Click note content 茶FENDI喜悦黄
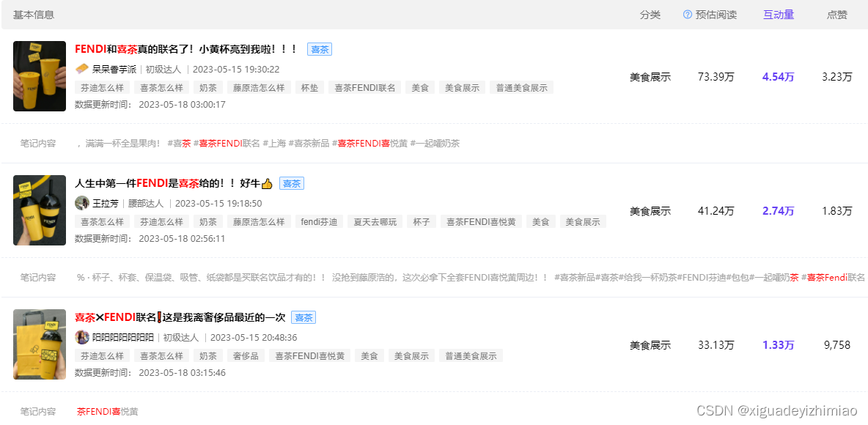The height and width of the screenshot is (425, 868). click(107, 411)
